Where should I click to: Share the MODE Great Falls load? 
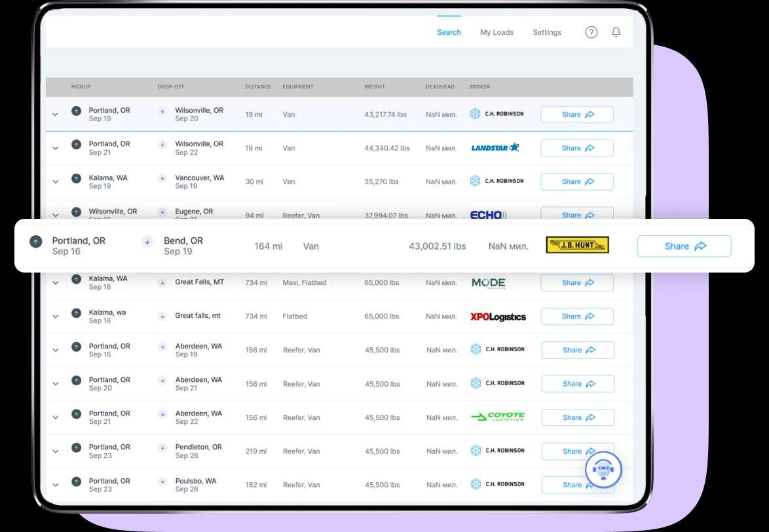577,282
